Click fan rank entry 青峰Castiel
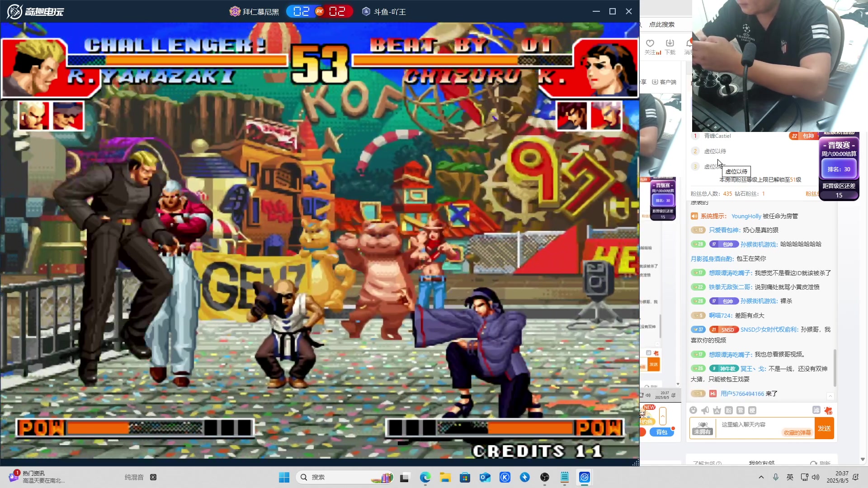The height and width of the screenshot is (488, 868). [717, 136]
